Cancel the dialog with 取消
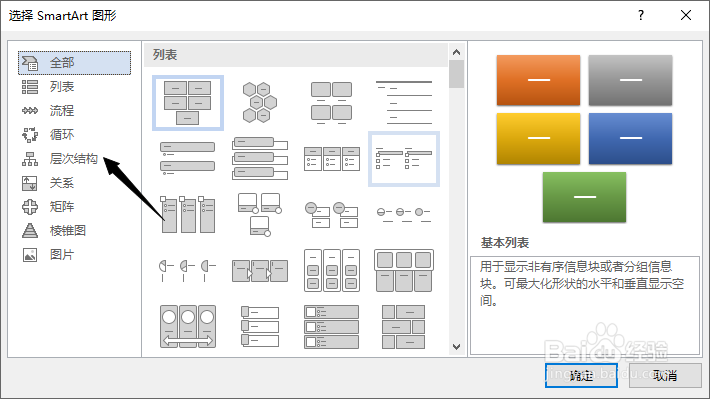 [x=665, y=375]
